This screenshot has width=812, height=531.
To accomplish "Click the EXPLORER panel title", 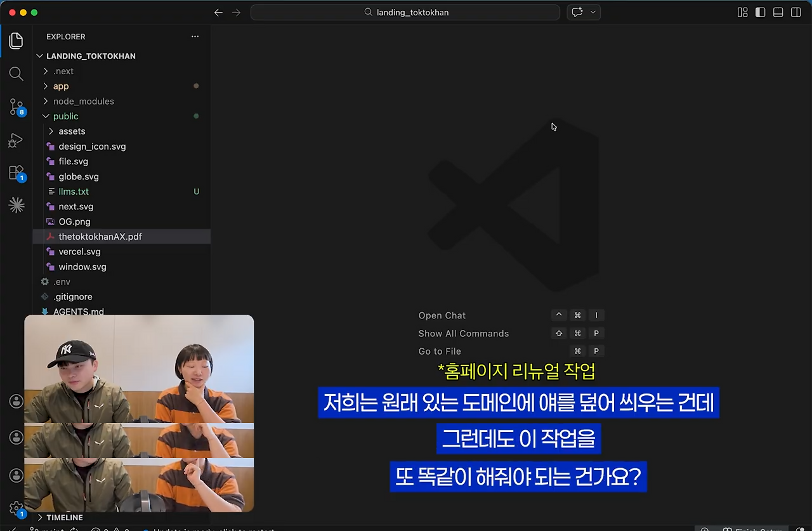I will point(65,37).
